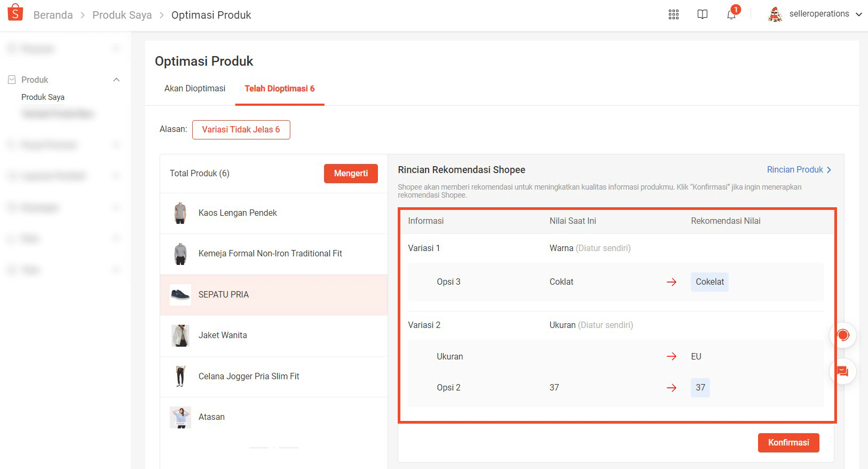
Task: Select the Jaket Wanita product row
Action: (x=273, y=335)
